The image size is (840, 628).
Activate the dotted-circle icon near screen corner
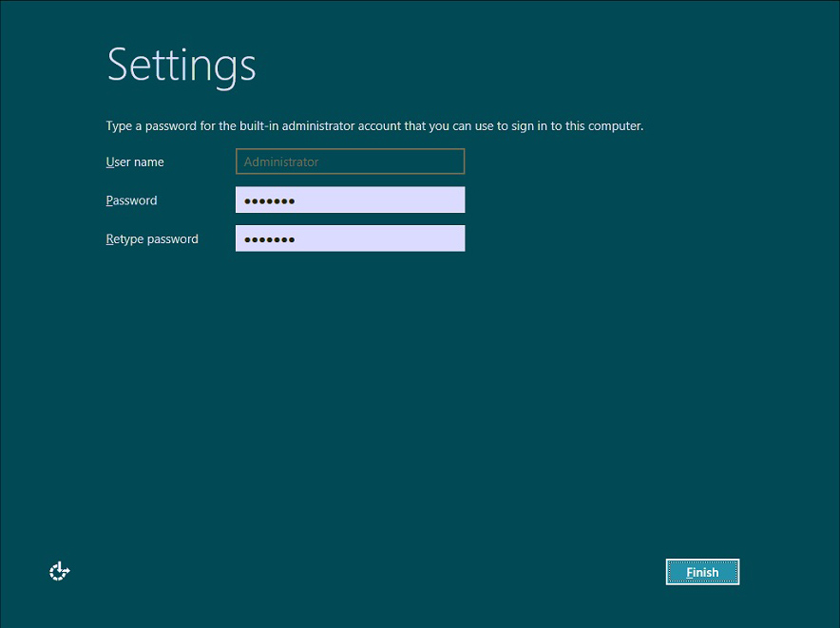[x=59, y=571]
